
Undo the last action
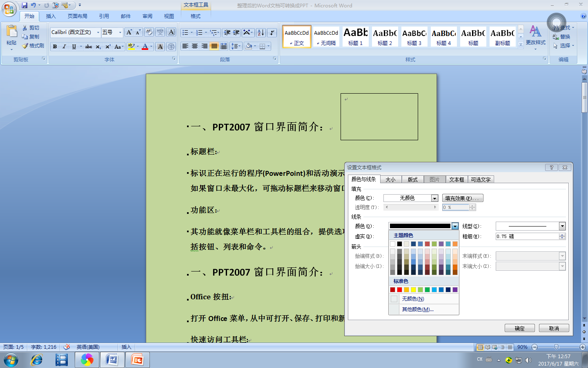click(x=33, y=5)
